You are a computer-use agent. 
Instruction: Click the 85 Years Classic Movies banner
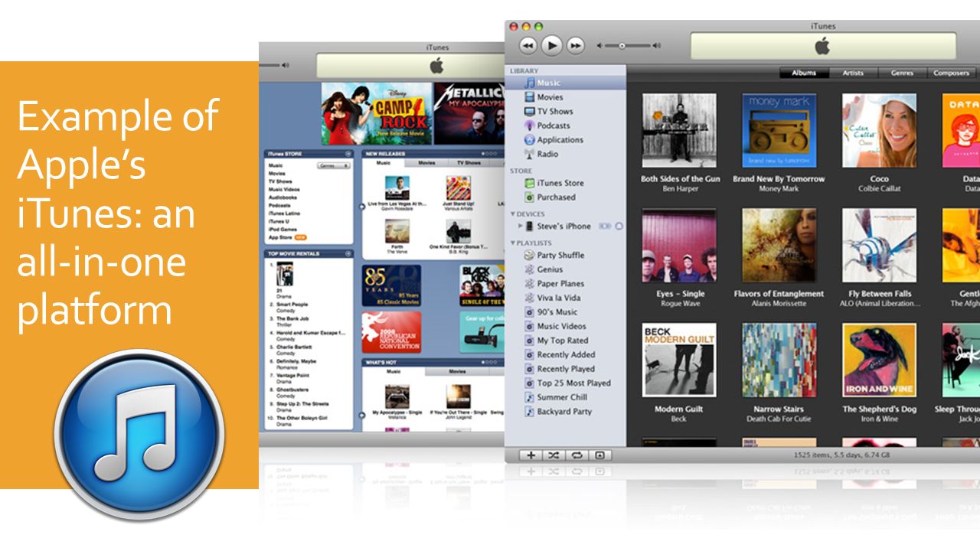pos(391,285)
